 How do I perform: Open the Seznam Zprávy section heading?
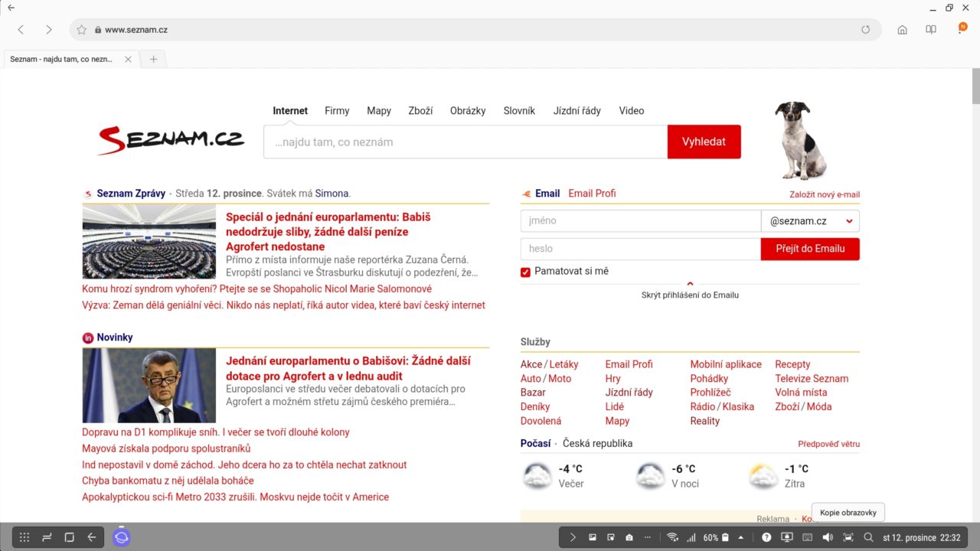[131, 194]
